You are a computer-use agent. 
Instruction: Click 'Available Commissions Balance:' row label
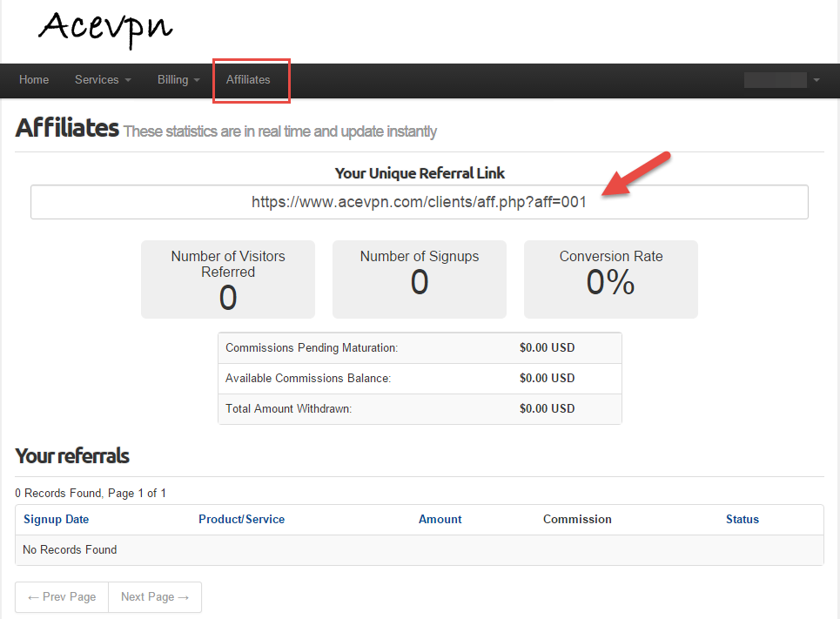(x=308, y=379)
